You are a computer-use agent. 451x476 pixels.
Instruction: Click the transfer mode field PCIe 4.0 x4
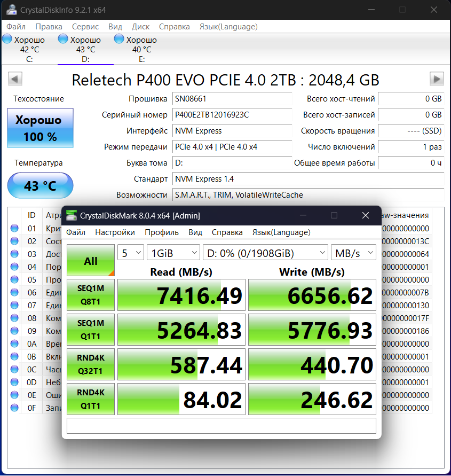click(x=232, y=147)
